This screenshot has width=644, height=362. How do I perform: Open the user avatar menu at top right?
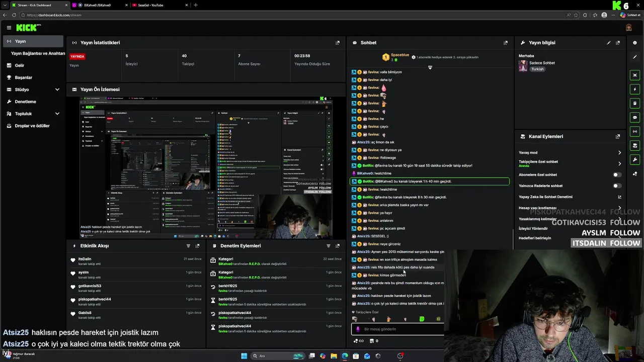click(629, 28)
